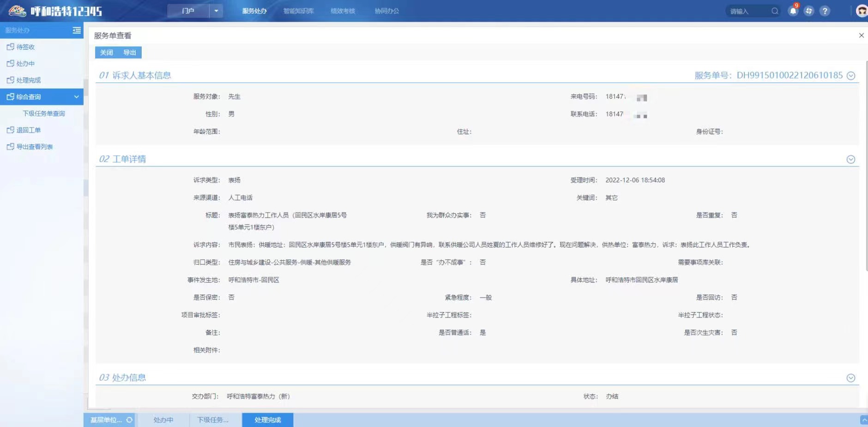The image size is (868, 427).
Task: Close the 服务单查看 panel with X
Action: tap(861, 36)
